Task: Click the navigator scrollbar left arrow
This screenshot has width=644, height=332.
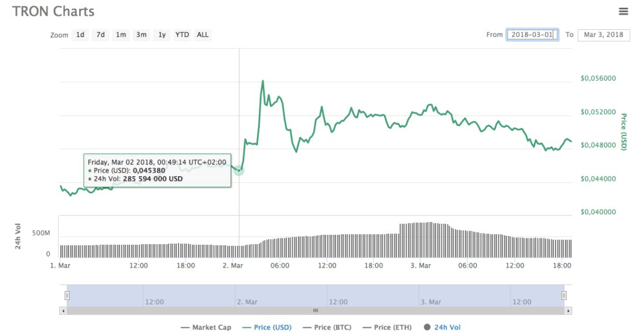Action: coord(63,311)
